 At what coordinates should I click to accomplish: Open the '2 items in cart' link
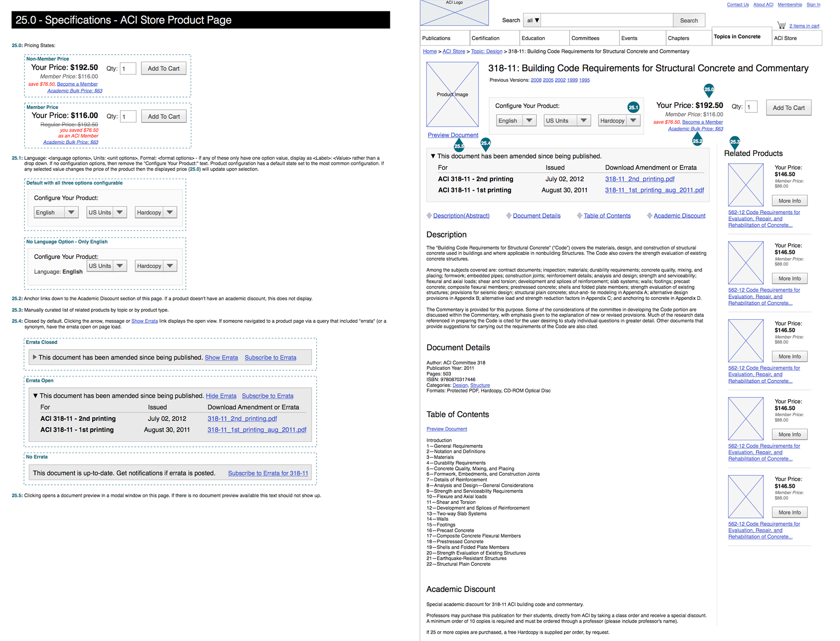pyautogui.click(x=804, y=26)
